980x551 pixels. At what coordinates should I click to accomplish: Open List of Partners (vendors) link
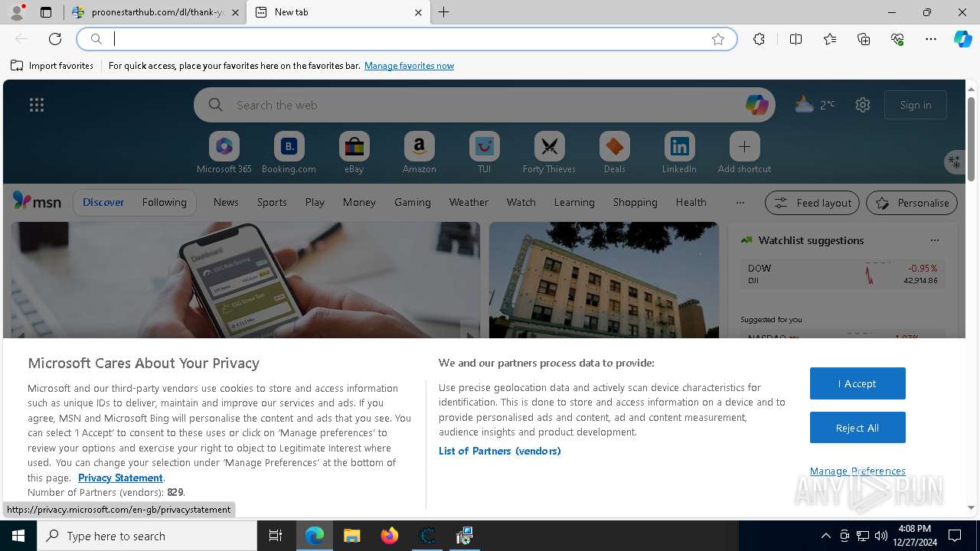point(500,451)
